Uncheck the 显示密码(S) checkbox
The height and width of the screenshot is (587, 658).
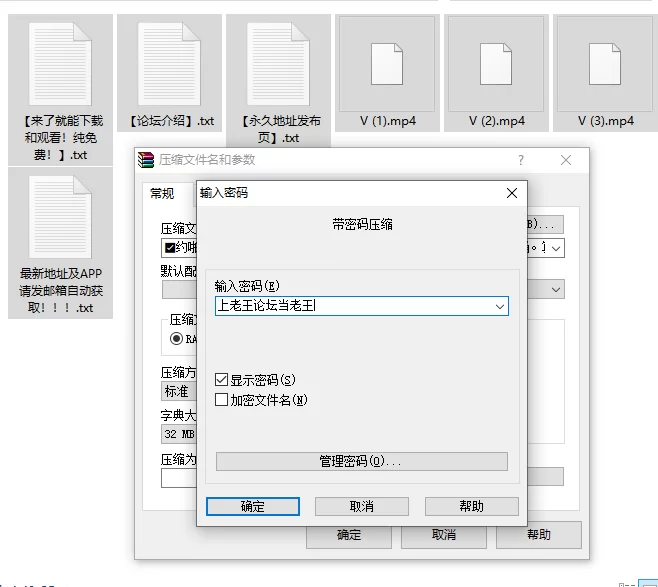(221, 380)
